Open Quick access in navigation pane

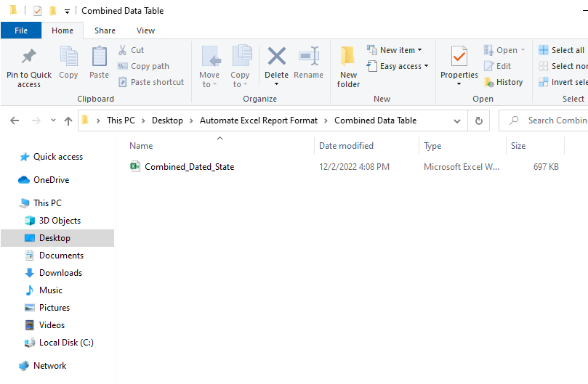tap(52, 157)
